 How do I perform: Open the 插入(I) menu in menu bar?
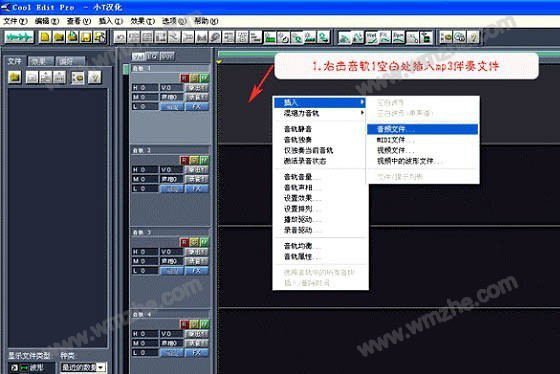pos(111,21)
